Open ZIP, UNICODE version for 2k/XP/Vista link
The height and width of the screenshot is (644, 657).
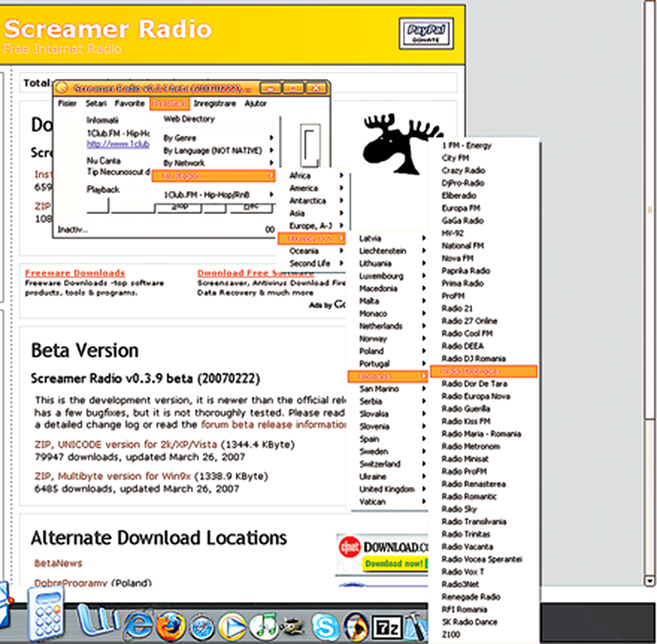(x=125, y=444)
